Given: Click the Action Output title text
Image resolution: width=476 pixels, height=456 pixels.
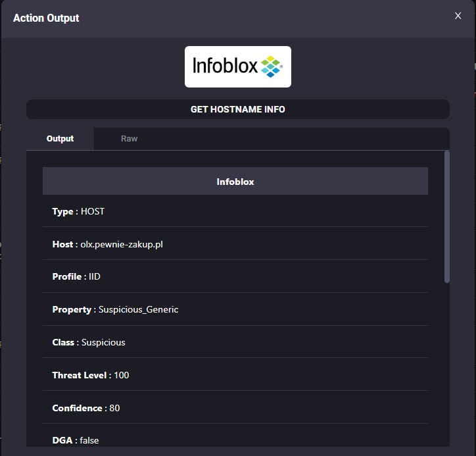Looking at the screenshot, I should coord(46,18).
